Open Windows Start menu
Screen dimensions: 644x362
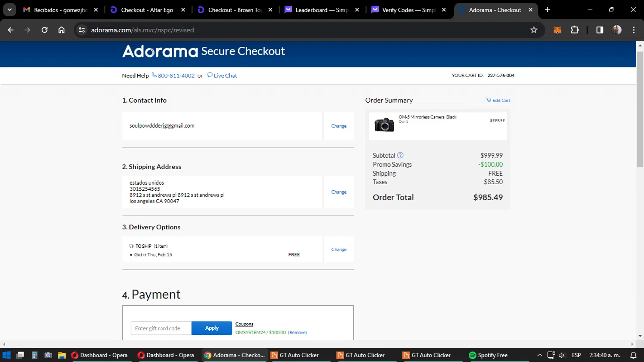(6, 355)
